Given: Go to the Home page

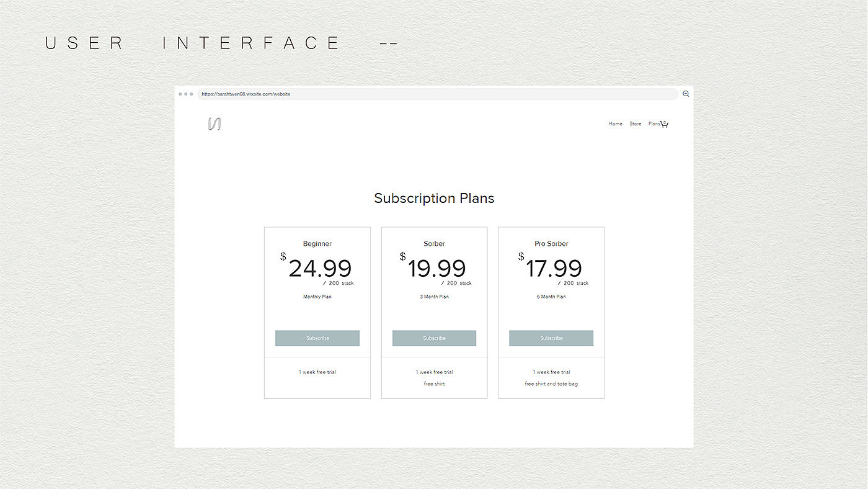Looking at the screenshot, I should click(615, 124).
